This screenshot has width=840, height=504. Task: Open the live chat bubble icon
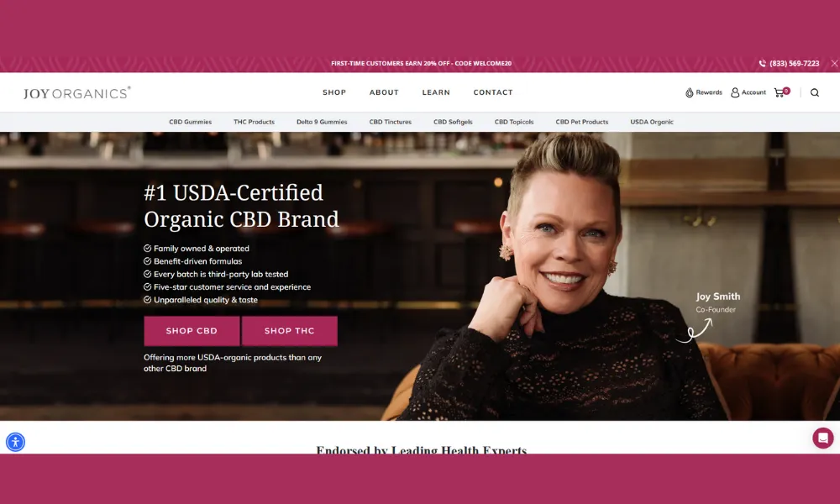(823, 438)
